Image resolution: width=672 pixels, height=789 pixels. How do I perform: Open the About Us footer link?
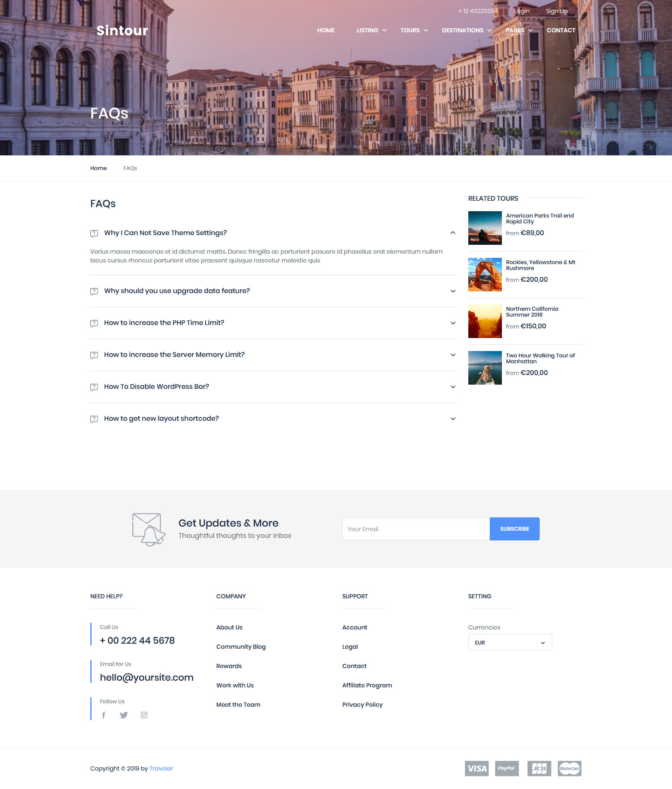click(229, 627)
